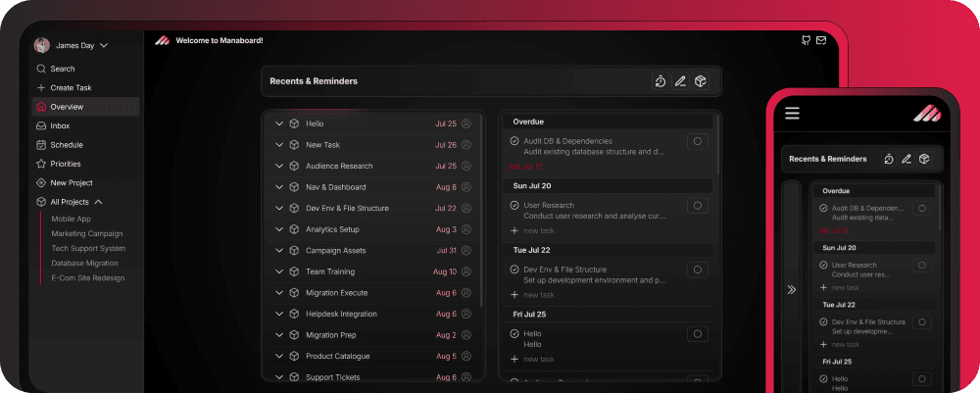This screenshot has height=393, width=980.
Task: Toggle the square button next to Hello on the mobile view
Action: [x=922, y=378]
